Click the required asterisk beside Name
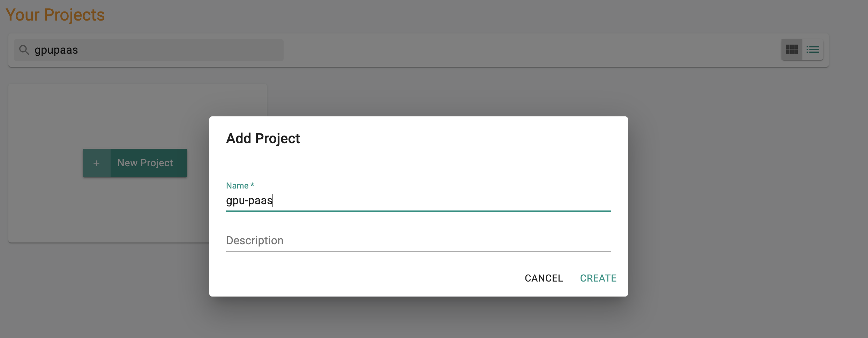Screen dimensions: 868x338 [x=252, y=185]
